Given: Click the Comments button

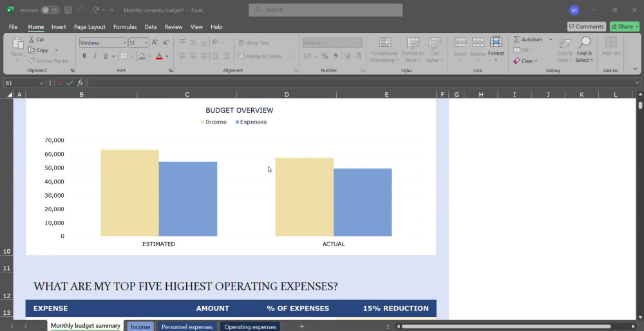Looking at the screenshot, I should [587, 26].
